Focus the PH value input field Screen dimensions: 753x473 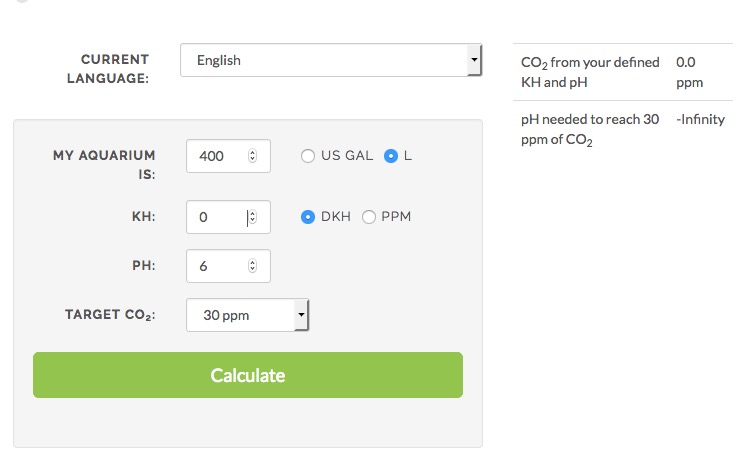click(216, 266)
